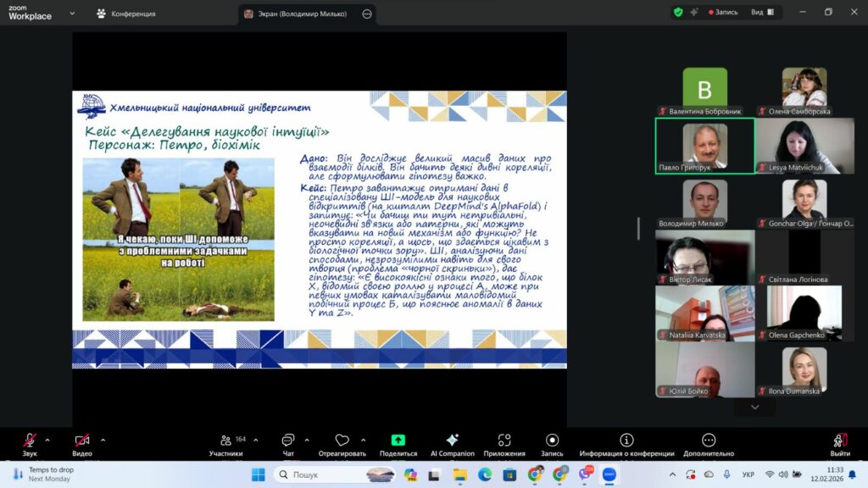Click the Выйти leave meeting button

(x=840, y=445)
